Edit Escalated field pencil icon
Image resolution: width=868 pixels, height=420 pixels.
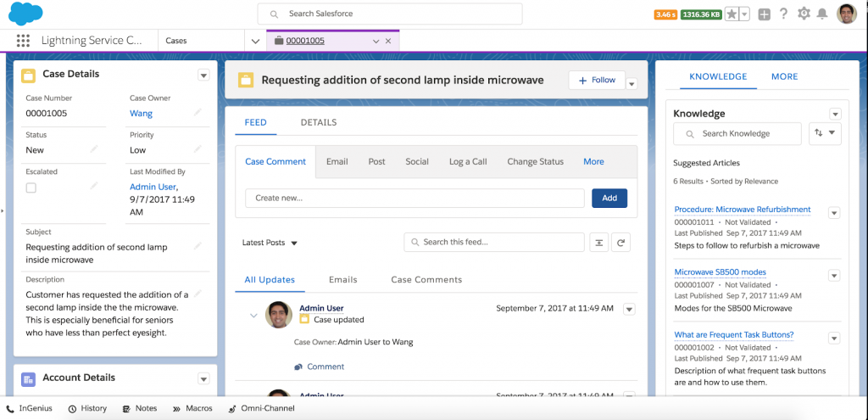point(94,186)
